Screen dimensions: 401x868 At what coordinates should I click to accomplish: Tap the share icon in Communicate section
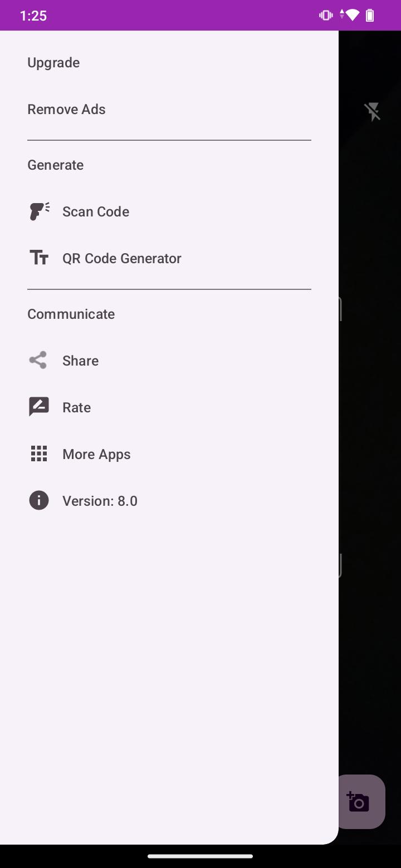click(38, 361)
